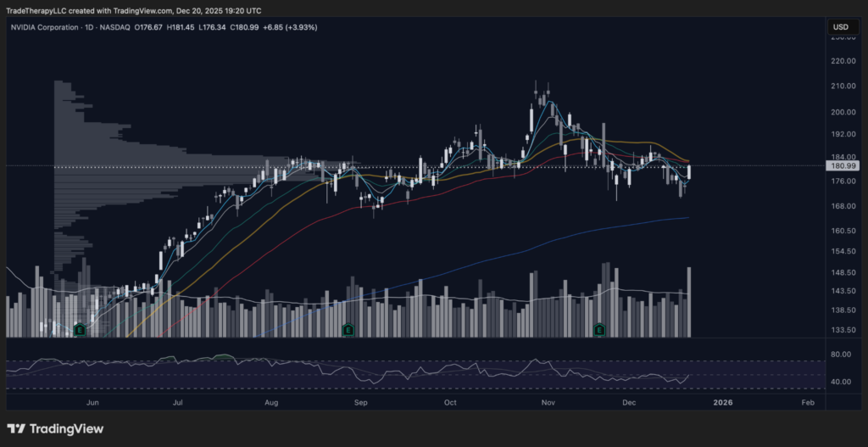Click the earnings marker in late November

[x=600, y=328]
